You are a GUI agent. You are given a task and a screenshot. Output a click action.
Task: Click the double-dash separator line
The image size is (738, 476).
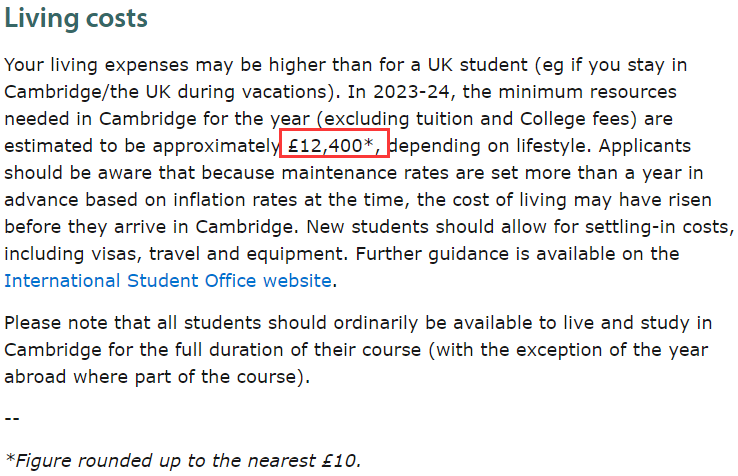tap(11, 416)
